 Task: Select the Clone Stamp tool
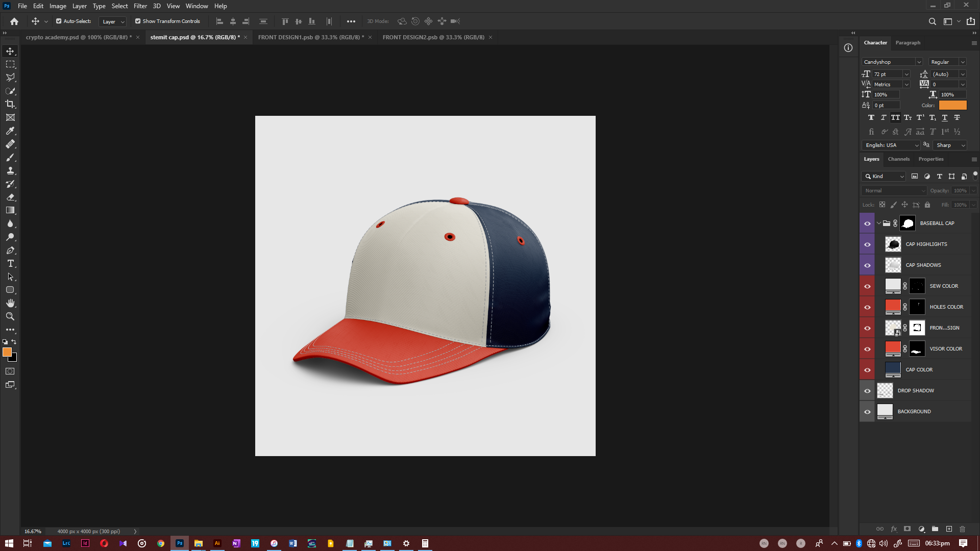(x=10, y=171)
